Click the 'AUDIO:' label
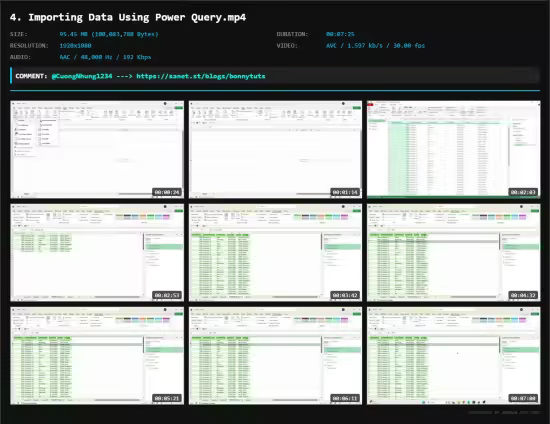 (x=20, y=57)
